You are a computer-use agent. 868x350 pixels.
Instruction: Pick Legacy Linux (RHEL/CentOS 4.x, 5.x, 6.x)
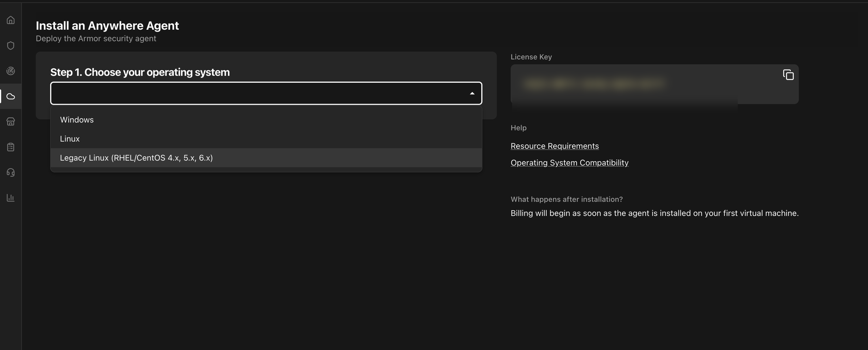(x=266, y=158)
